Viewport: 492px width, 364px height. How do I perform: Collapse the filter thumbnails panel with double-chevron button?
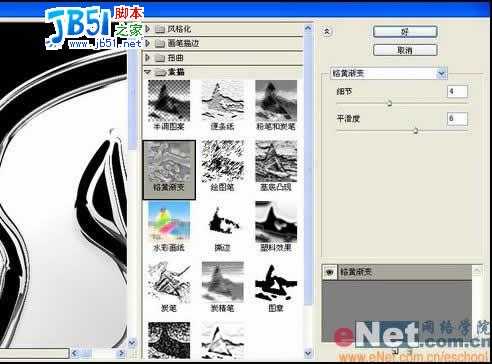click(327, 31)
